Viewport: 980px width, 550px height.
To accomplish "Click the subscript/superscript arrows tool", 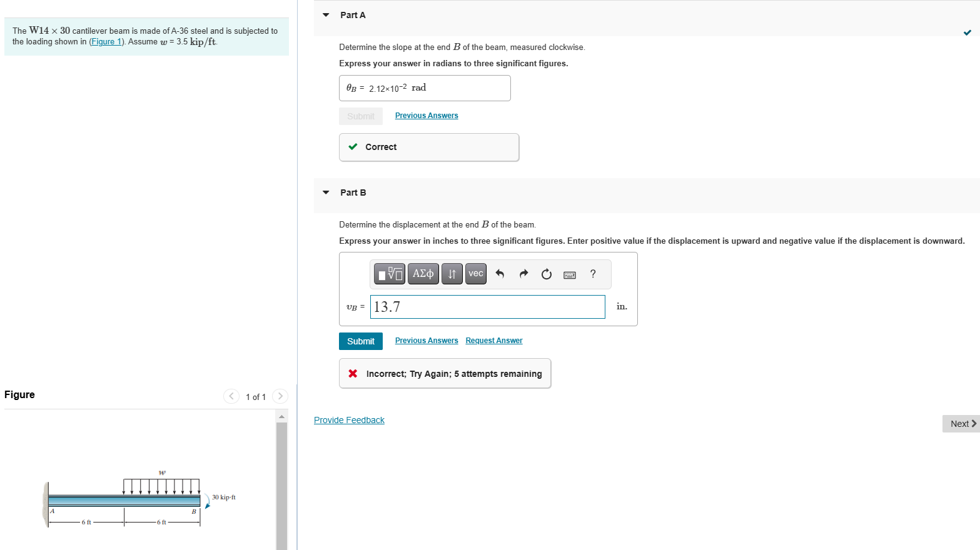I will click(x=452, y=274).
